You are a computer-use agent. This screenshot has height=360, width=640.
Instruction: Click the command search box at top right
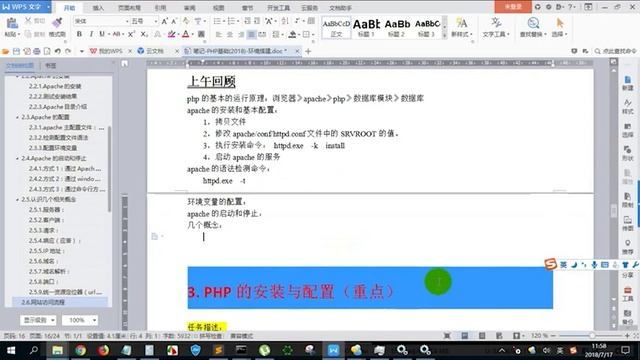tap(616, 51)
